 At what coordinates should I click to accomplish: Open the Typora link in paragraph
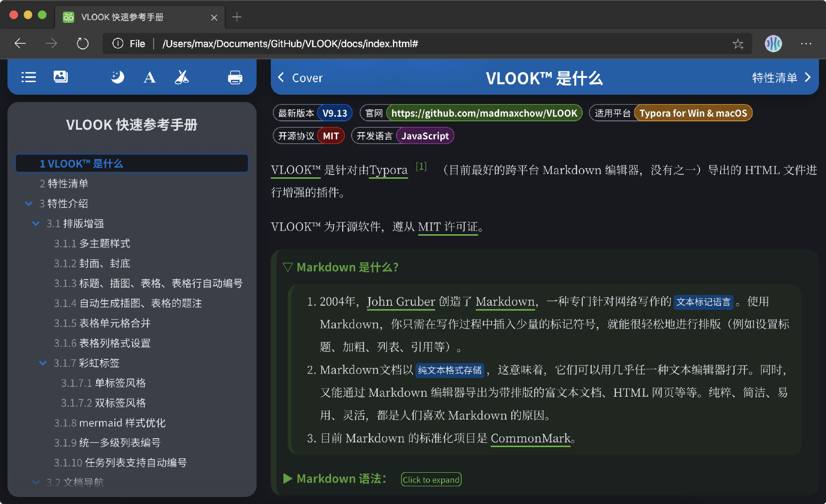pos(388,170)
